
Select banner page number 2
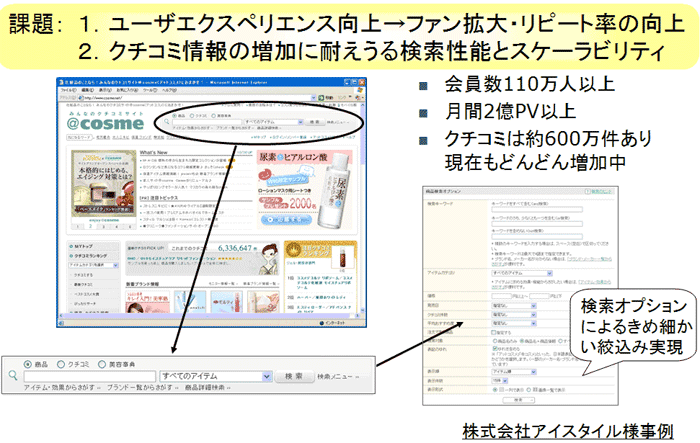pos(91,226)
